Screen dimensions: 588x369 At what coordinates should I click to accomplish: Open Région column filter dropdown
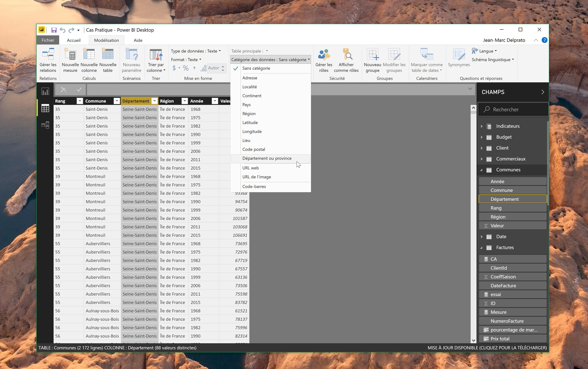click(185, 101)
